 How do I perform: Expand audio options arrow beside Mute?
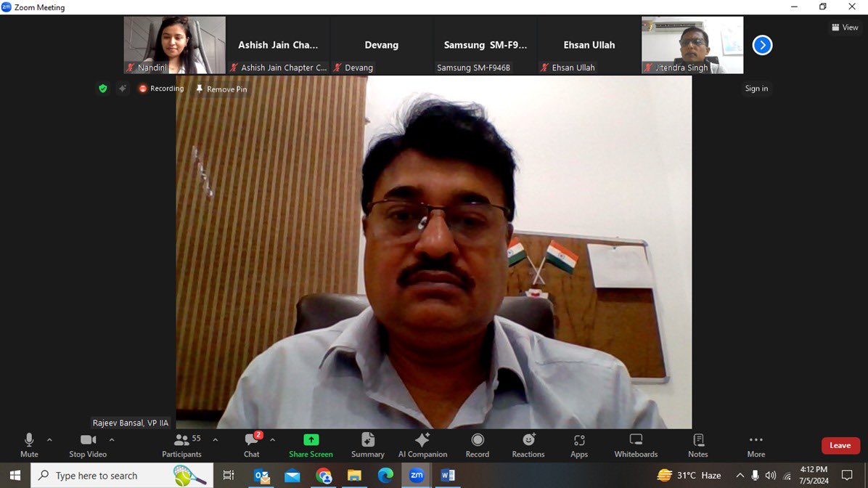(x=49, y=440)
